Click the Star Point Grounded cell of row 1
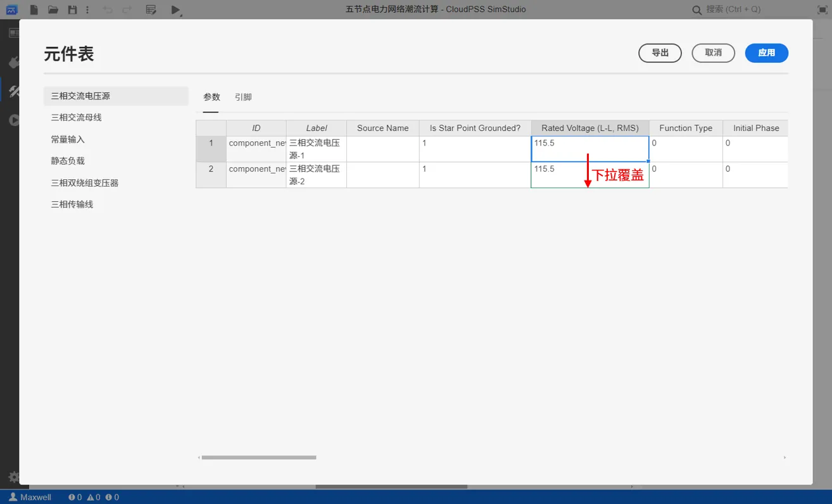 click(475, 149)
